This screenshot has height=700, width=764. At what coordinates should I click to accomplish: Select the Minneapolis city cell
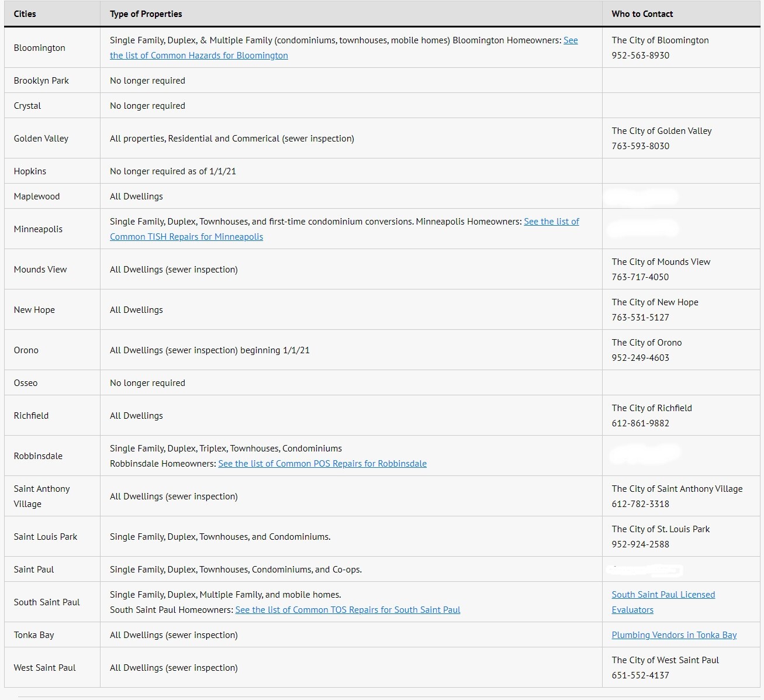(x=52, y=229)
